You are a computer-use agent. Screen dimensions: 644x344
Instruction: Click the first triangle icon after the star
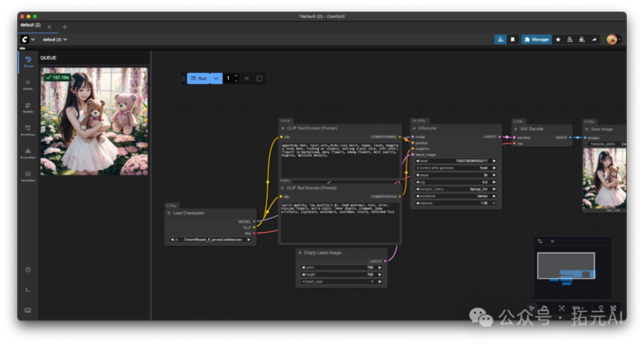point(570,40)
